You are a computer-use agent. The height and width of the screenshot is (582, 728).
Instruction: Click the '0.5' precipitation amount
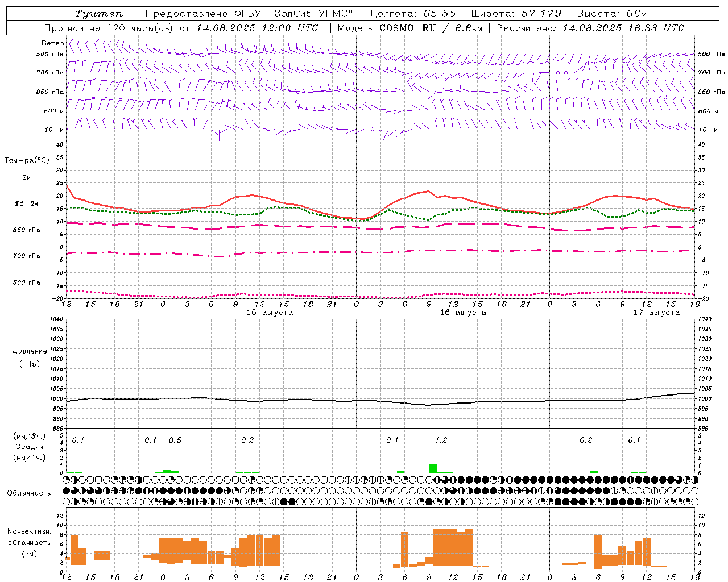175,440
